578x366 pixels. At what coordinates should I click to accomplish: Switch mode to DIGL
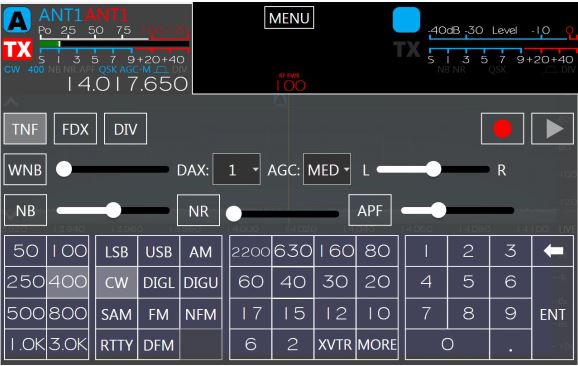159,283
